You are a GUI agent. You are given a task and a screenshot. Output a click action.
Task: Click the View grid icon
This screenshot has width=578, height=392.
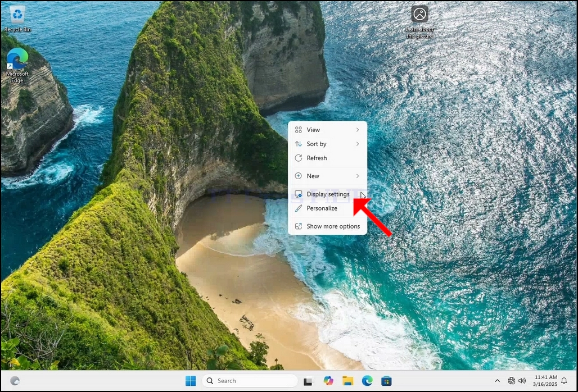(x=298, y=130)
